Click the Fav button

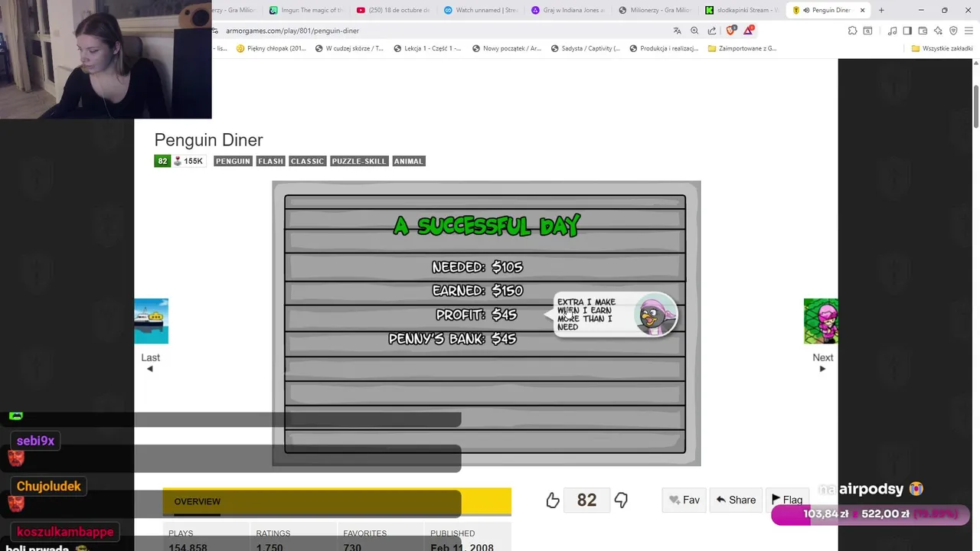(684, 500)
